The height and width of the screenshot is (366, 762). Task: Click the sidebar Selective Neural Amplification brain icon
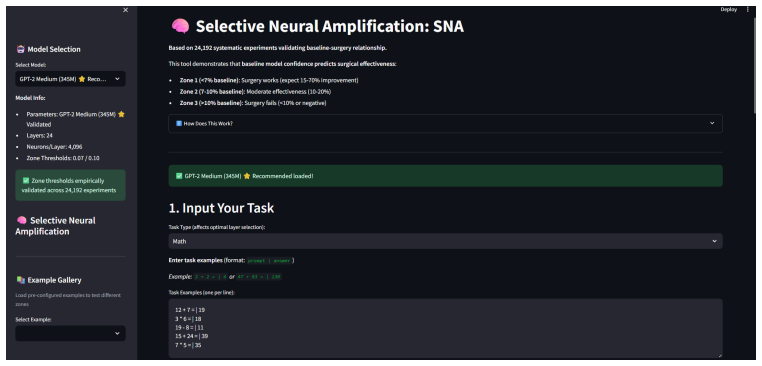(x=21, y=220)
